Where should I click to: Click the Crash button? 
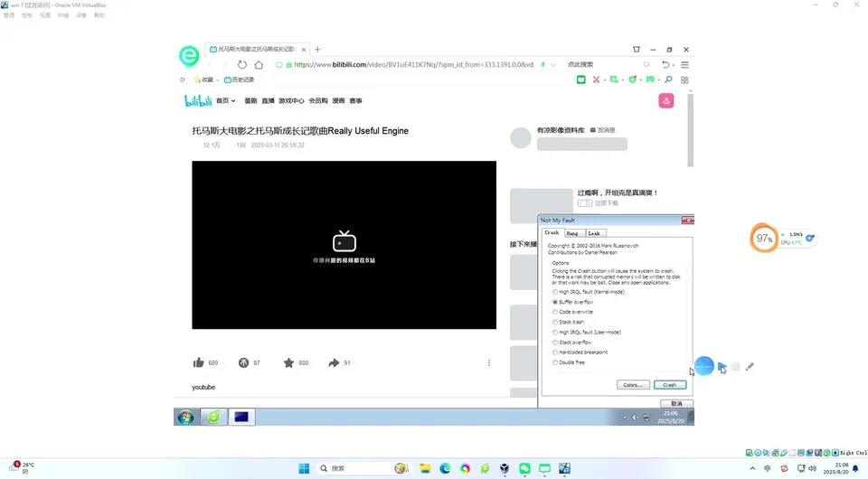tap(670, 385)
